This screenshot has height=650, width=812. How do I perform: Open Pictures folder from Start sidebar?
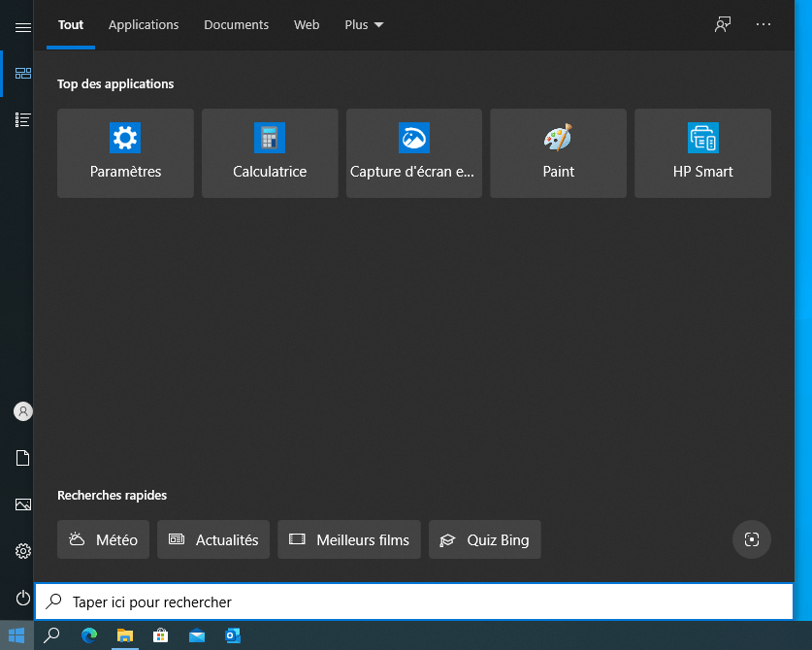(x=22, y=504)
